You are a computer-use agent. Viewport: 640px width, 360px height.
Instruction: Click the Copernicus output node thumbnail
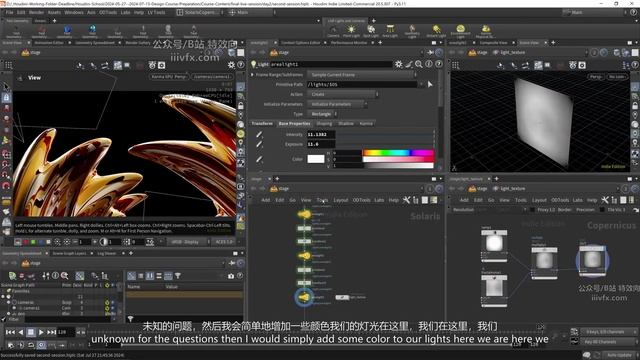[x=592, y=260]
